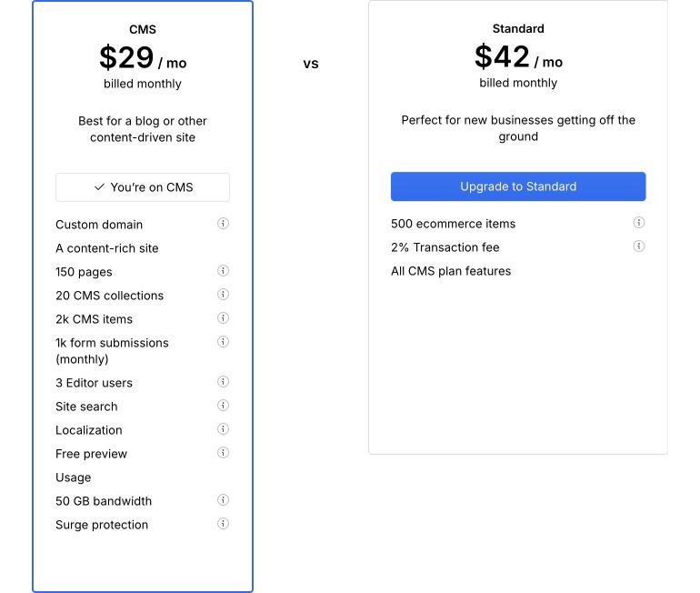Select the CMS plan card heading
700x593 pixels.
pos(143,29)
